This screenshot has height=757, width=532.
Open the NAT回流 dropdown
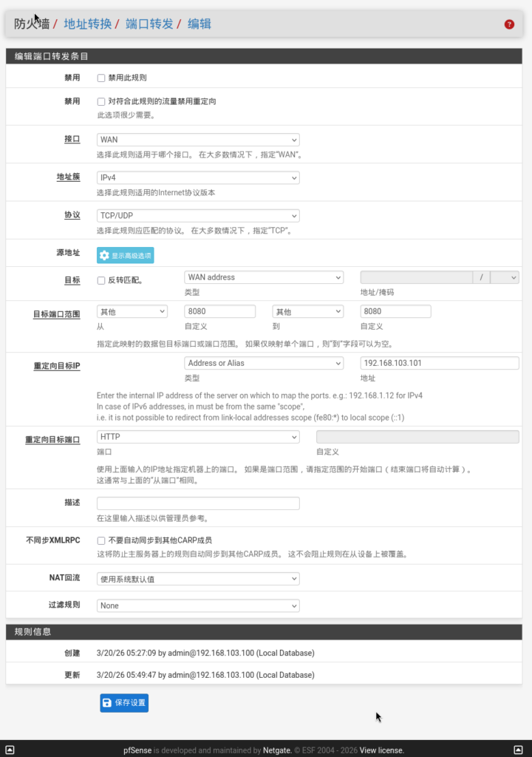(x=198, y=579)
